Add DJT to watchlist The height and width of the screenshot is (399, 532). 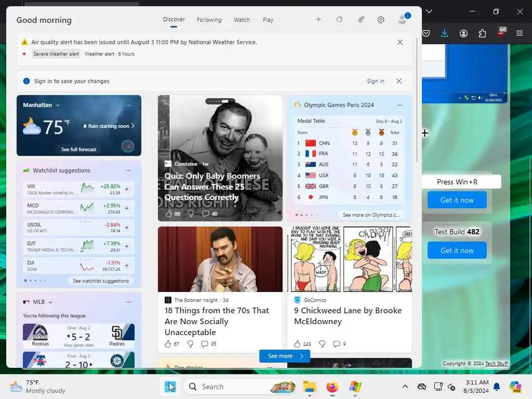pyautogui.click(x=127, y=246)
